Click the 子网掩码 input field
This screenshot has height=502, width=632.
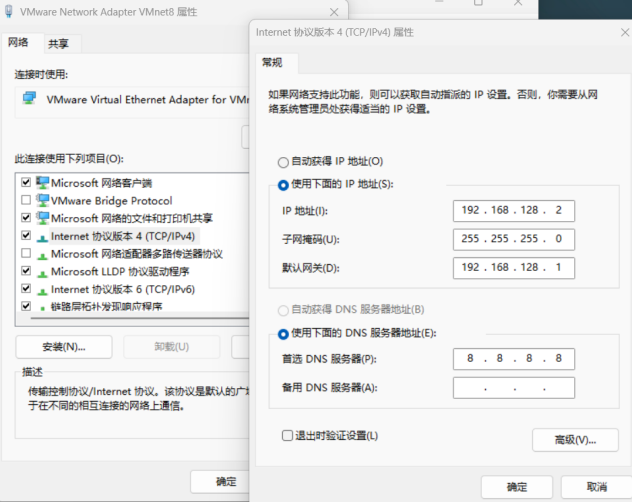(x=514, y=239)
